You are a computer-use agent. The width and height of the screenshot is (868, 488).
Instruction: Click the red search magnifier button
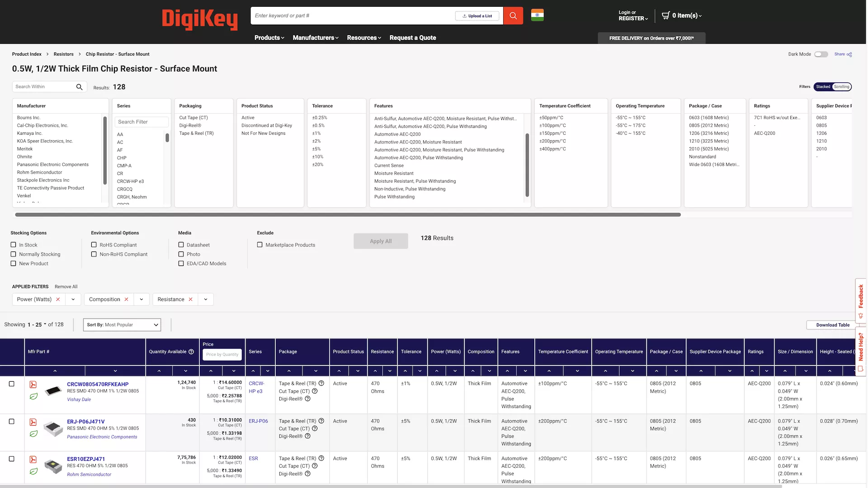pyautogui.click(x=513, y=16)
